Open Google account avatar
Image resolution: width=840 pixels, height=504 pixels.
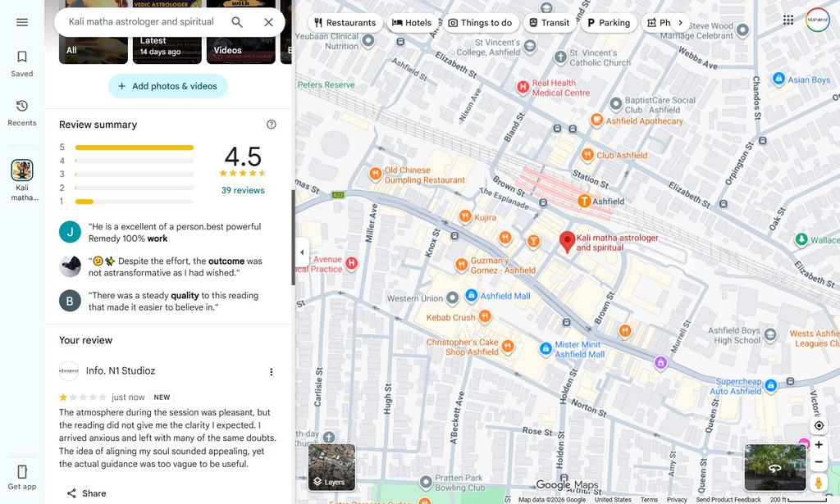(818, 20)
